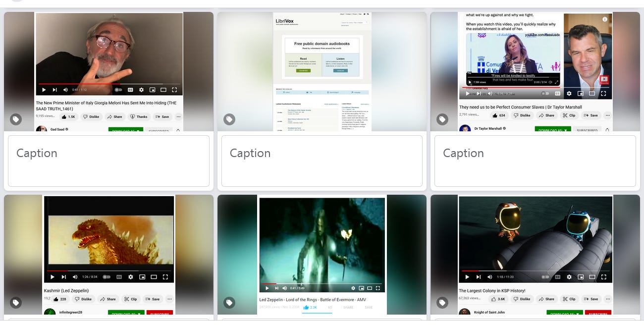The width and height of the screenshot is (644, 325).
Task: Click Save button under Gad Saad video
Action: (162, 117)
